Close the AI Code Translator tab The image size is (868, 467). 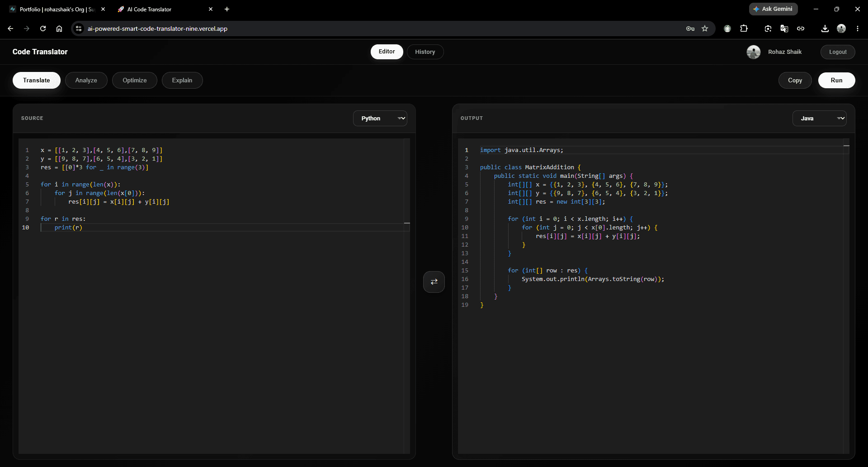211,9
